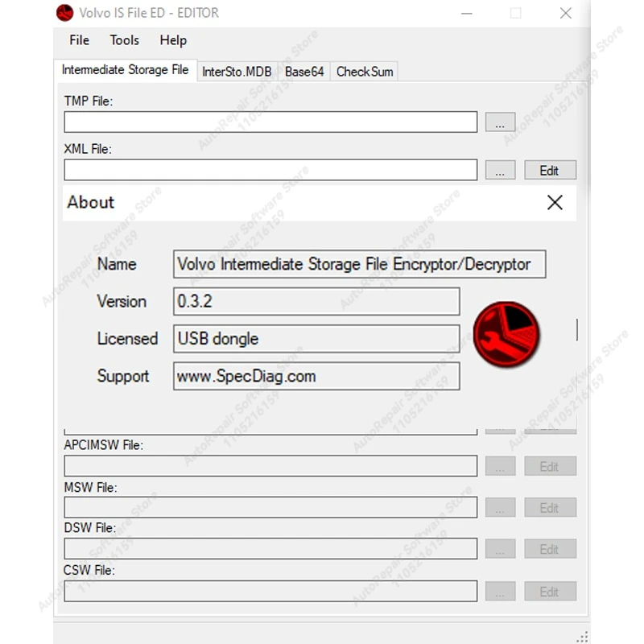Screen dimensions: 644x644
Task: Click the Version field showing 0.3.2
Action: [316, 301]
